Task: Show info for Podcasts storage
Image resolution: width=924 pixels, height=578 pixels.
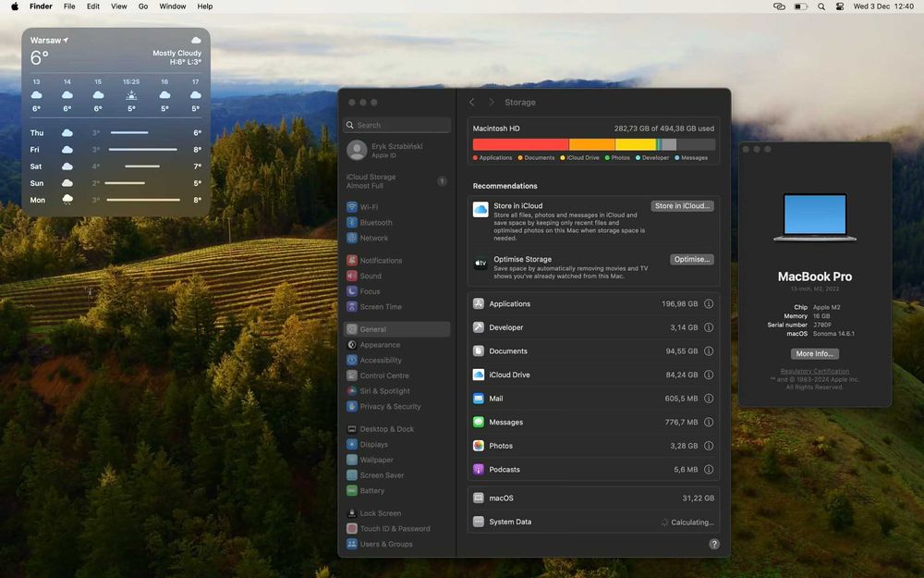Action: (x=709, y=470)
